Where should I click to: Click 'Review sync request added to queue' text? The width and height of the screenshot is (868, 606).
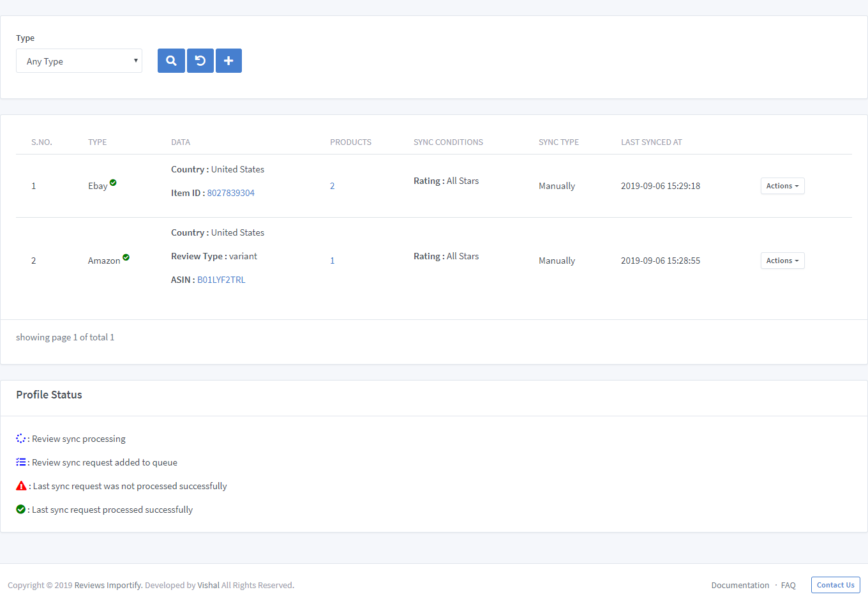[105, 462]
